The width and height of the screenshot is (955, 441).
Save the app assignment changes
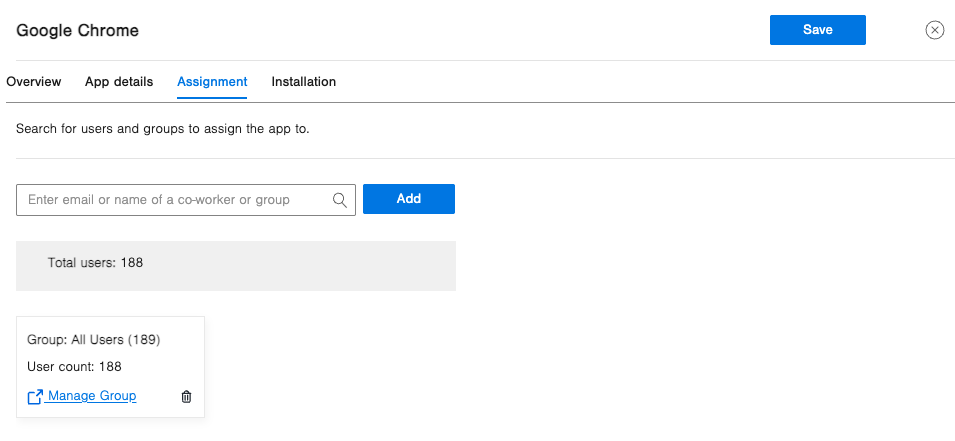[817, 30]
